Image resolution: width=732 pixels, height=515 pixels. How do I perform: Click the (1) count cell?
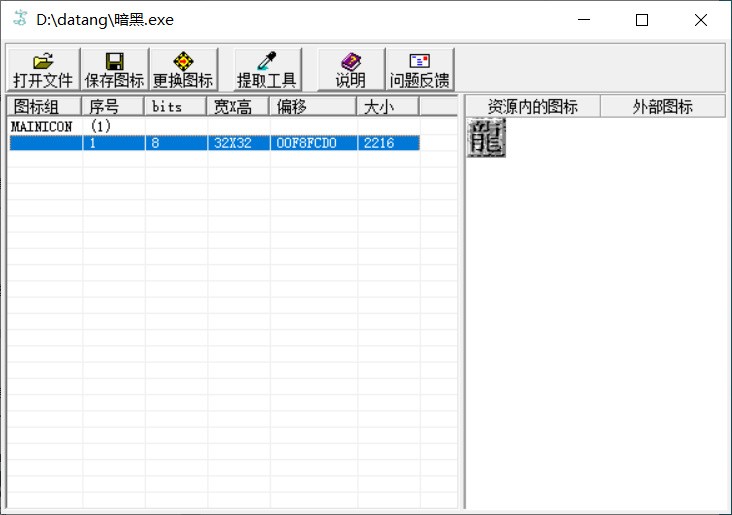point(100,126)
